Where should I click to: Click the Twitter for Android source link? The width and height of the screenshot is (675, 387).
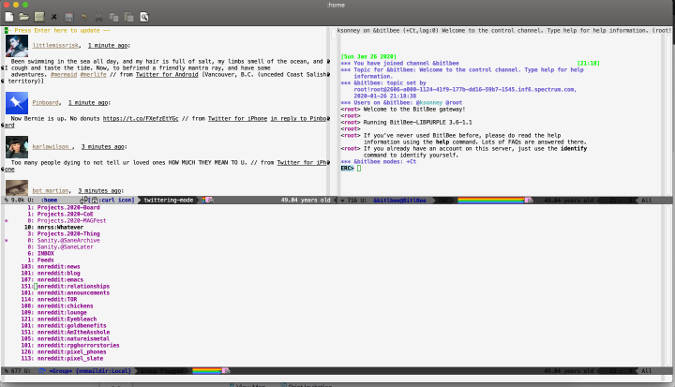pyautogui.click(x=167, y=74)
